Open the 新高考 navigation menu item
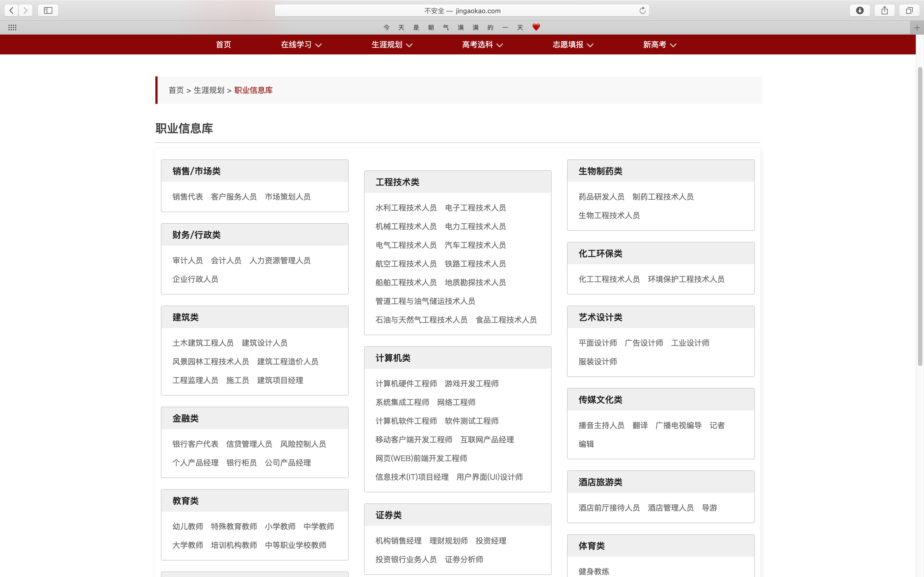The height and width of the screenshot is (577, 924). [x=659, y=45]
